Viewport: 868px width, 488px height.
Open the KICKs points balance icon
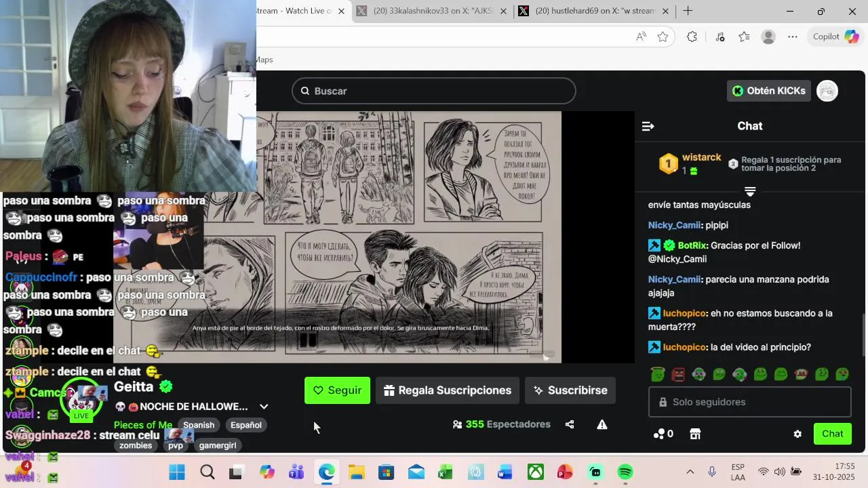point(663,434)
